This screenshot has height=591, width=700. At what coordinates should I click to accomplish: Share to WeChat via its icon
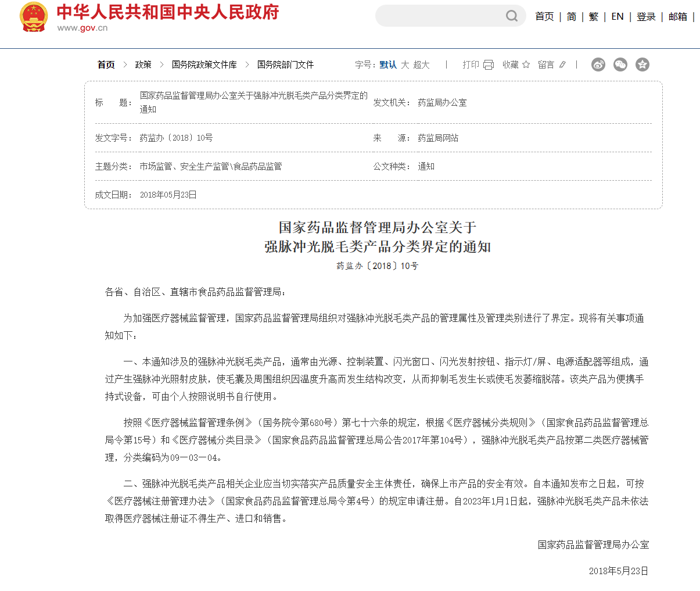click(620, 65)
